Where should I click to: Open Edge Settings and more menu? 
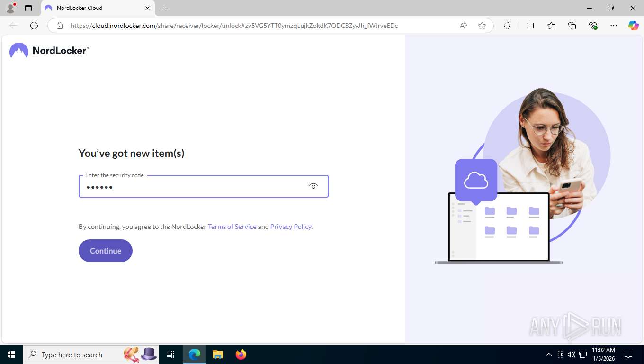coord(614,26)
